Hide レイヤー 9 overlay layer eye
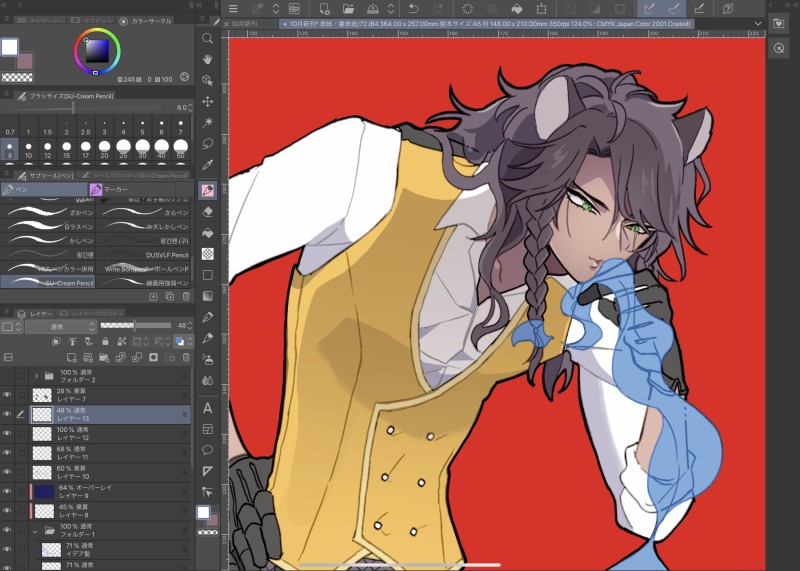The height and width of the screenshot is (571, 800). click(7, 491)
